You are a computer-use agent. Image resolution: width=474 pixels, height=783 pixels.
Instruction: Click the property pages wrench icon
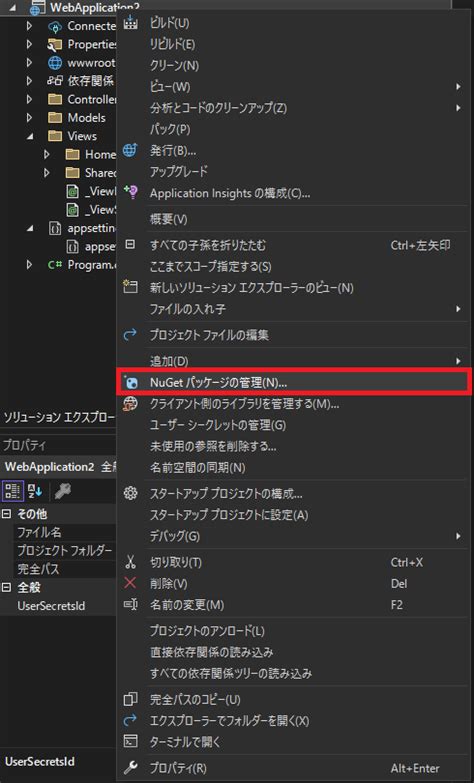(63, 491)
